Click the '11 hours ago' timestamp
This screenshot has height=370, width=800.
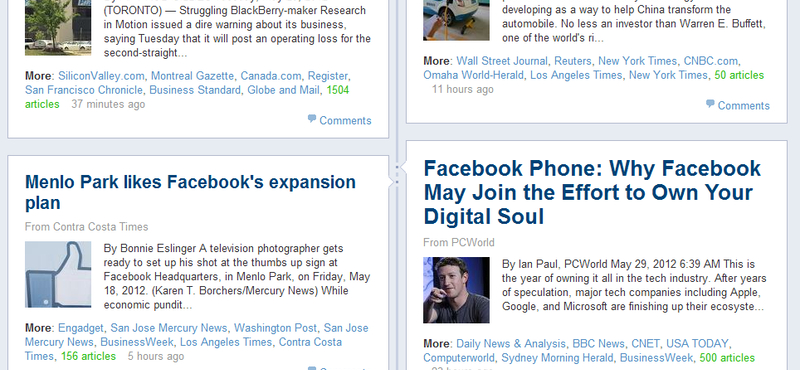[463, 90]
